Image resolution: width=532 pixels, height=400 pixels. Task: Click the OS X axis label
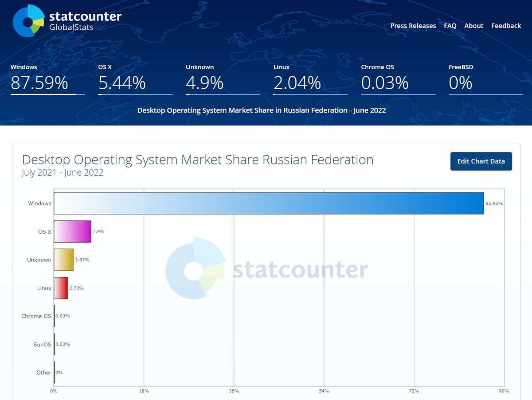[44, 232]
